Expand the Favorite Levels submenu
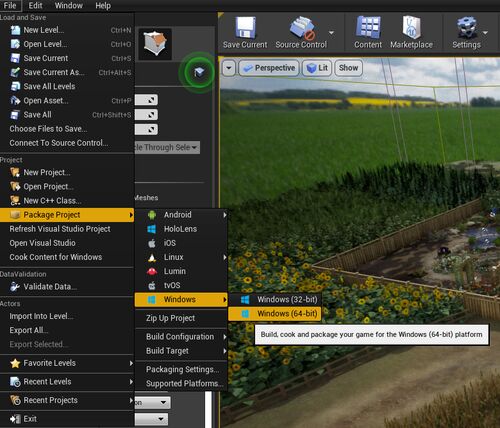Viewport: 500px width, 428px height. pyautogui.click(x=67, y=363)
